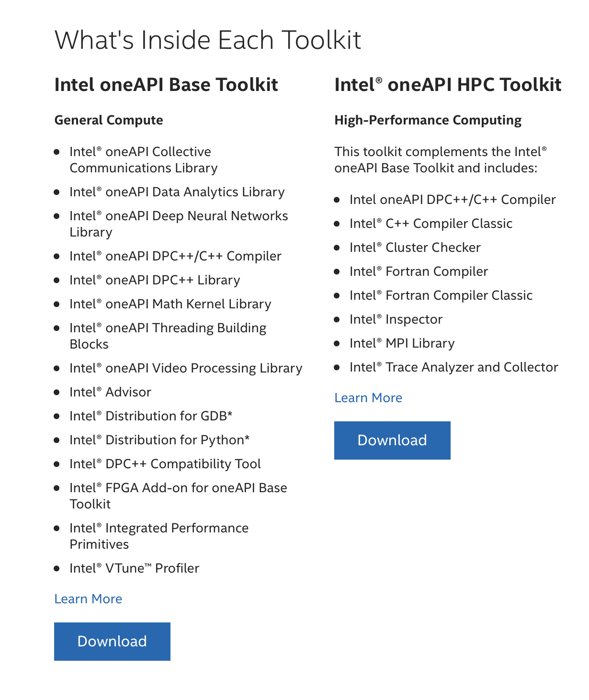
Task: Select the oneAPI Data Analytics Library item
Action: [x=177, y=192]
